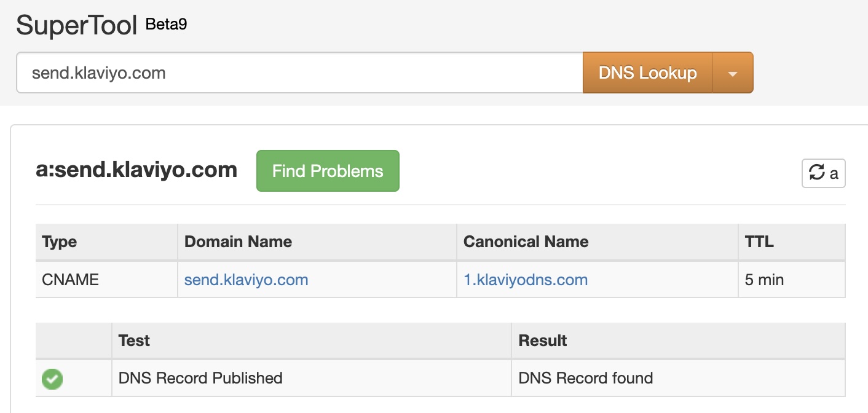Click the refresh 'a' lookup button

823,173
